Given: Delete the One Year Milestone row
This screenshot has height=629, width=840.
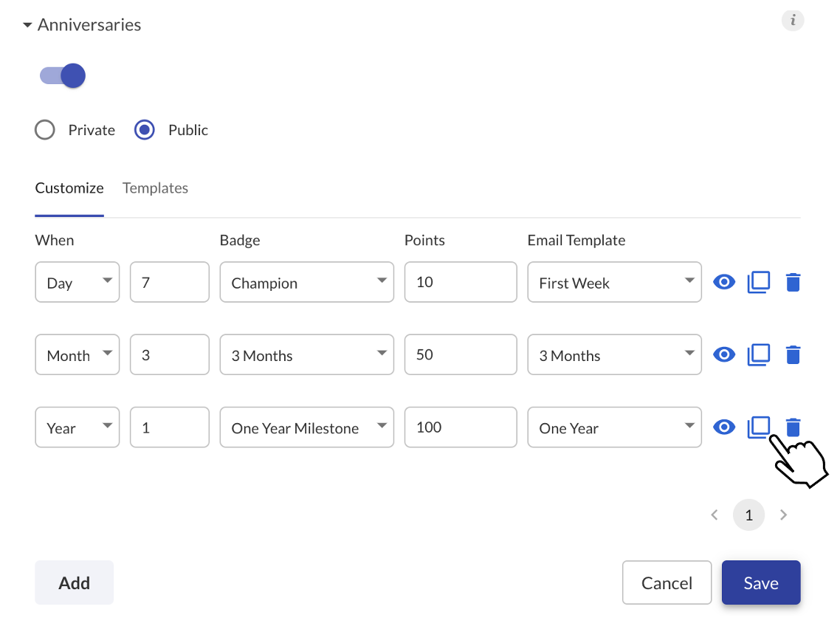Looking at the screenshot, I should (793, 427).
